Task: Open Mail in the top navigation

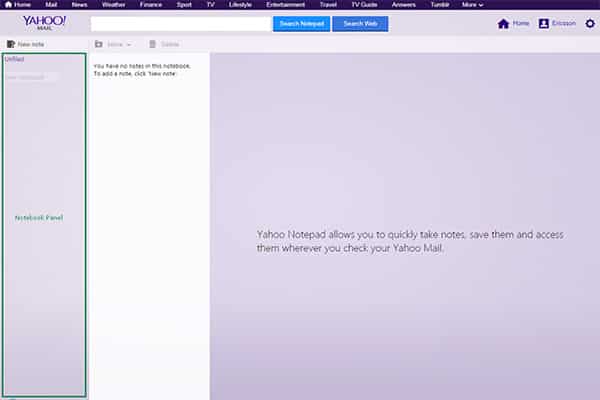Action: coord(51,5)
